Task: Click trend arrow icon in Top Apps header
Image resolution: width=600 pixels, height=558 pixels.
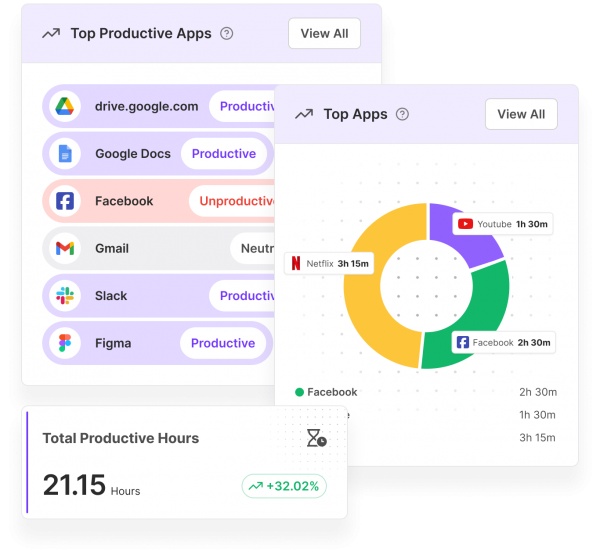Action: click(304, 114)
